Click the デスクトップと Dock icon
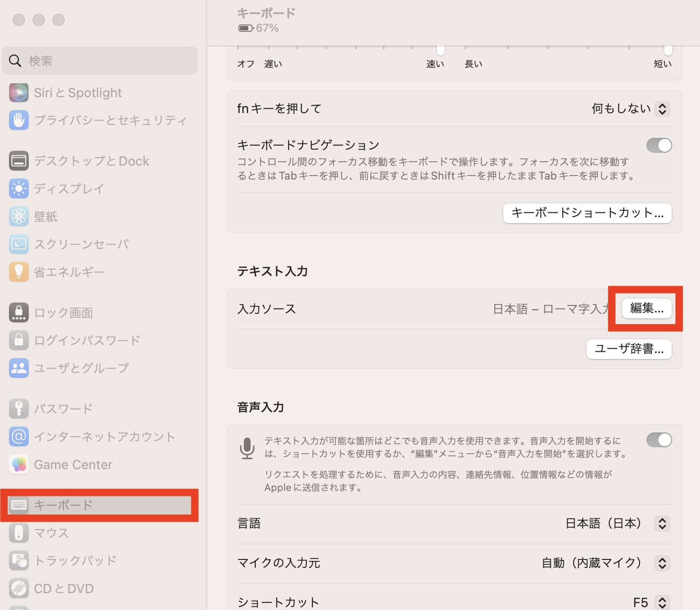This screenshot has width=700, height=610. tap(19, 161)
